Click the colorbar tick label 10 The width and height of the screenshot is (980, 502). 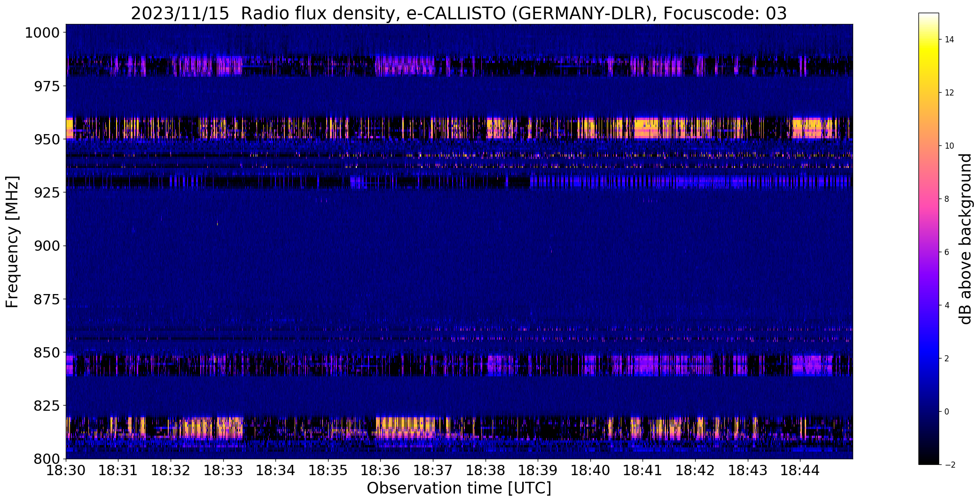pos(949,146)
